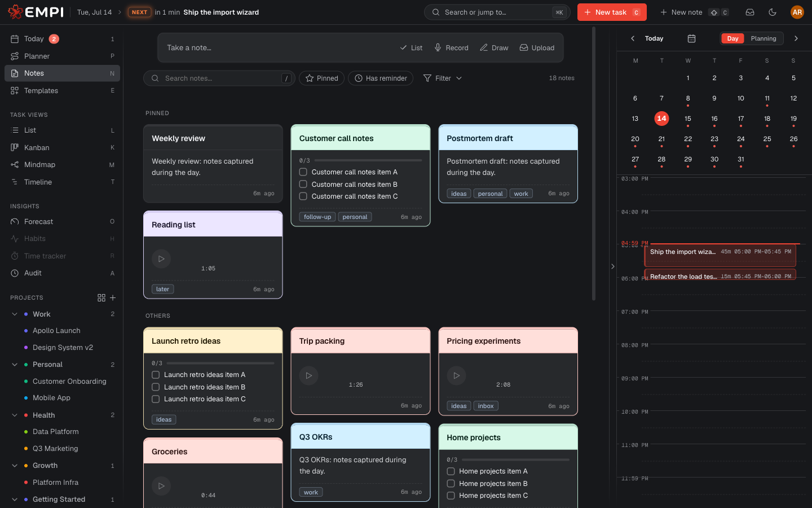Focus the Search notes field
This screenshot has width=812, height=508.
[x=219, y=78]
